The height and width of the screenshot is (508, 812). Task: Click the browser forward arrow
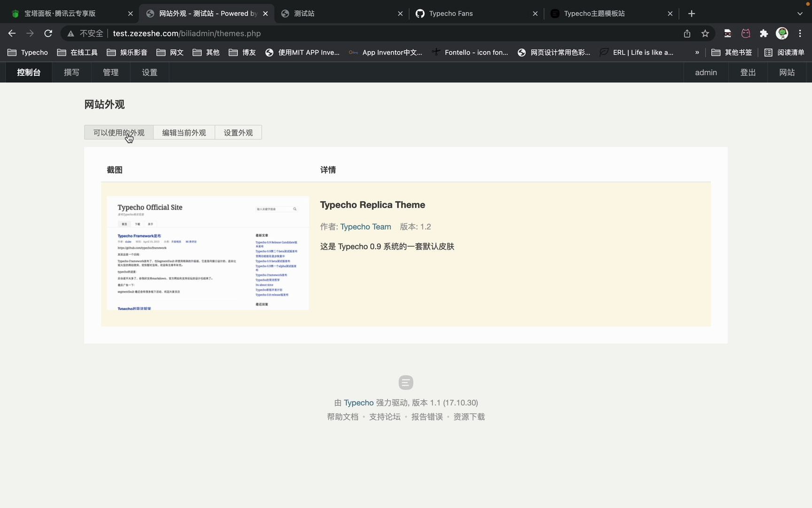(30, 33)
